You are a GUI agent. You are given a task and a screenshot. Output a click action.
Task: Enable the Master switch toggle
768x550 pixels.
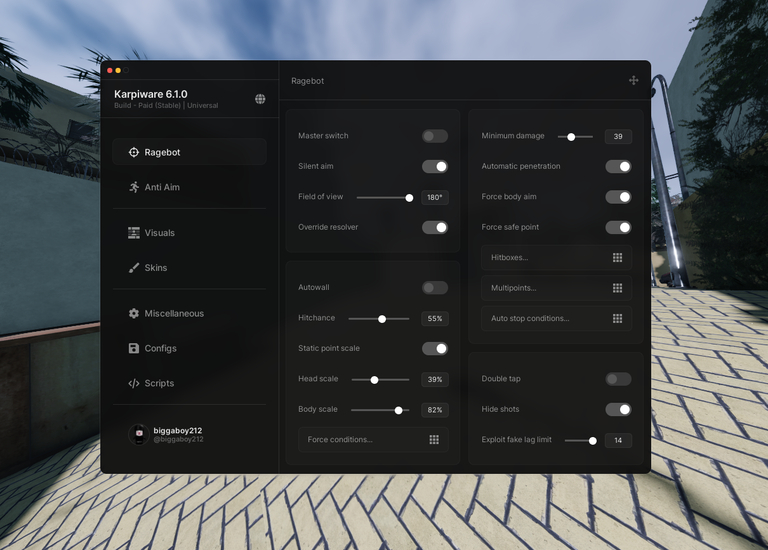pos(435,136)
